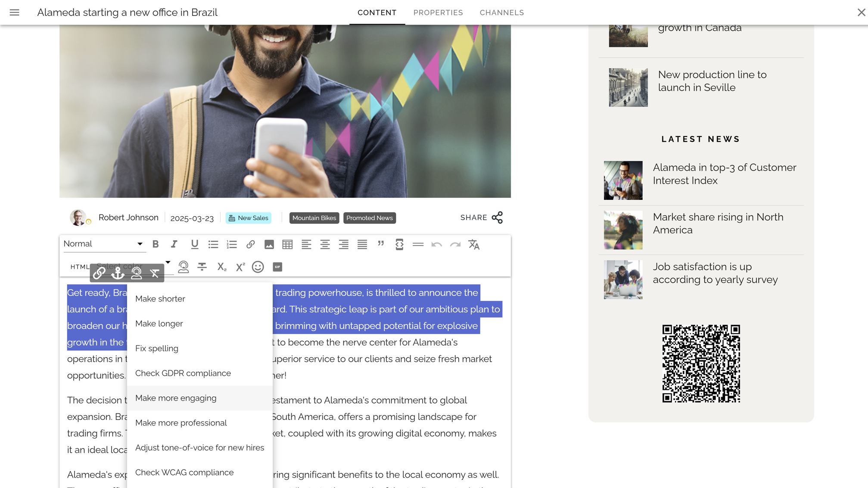Click the share icon
Screen dimensions: 868x488
coord(497,218)
